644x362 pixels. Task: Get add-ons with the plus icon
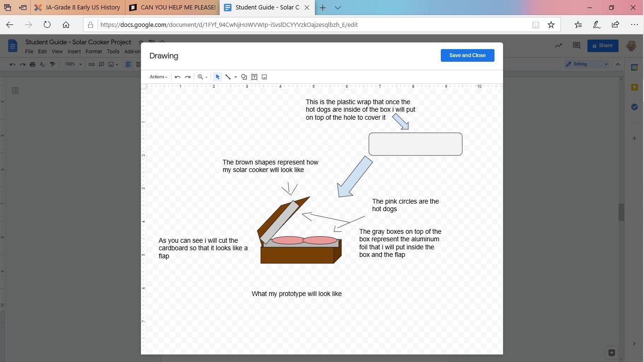tap(635, 138)
